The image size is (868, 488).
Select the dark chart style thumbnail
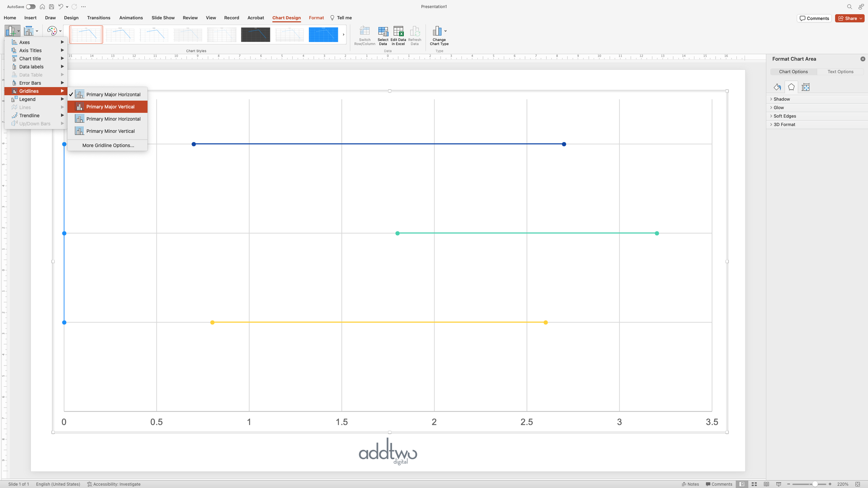pos(256,35)
